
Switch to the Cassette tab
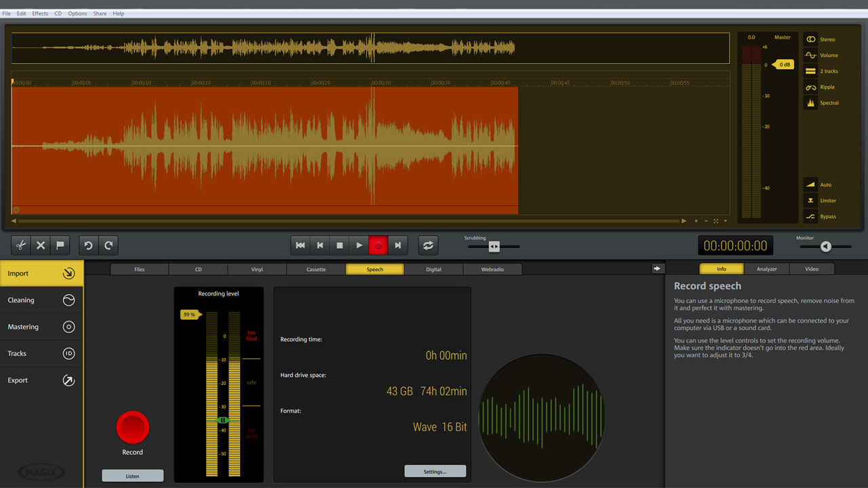316,268
